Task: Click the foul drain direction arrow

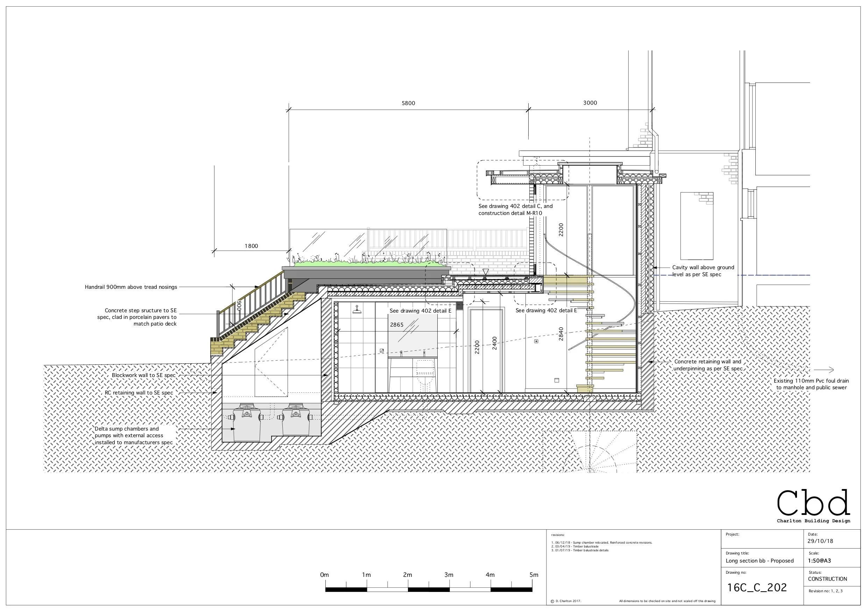Action: 824,370
